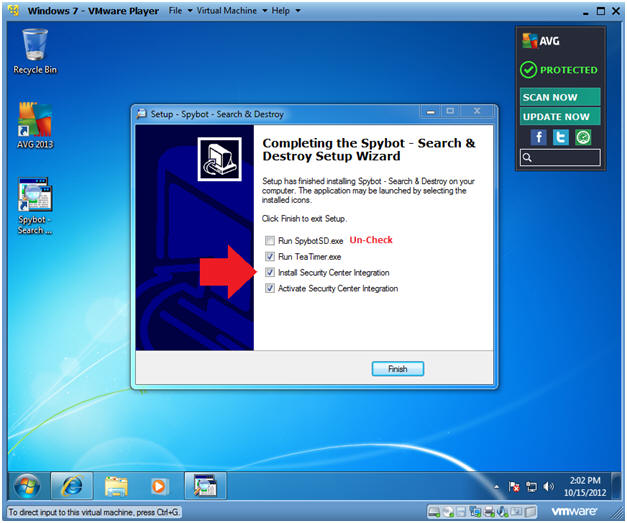Click VMware network adapter device icon
This screenshot has height=523, width=627.
(x=475, y=511)
